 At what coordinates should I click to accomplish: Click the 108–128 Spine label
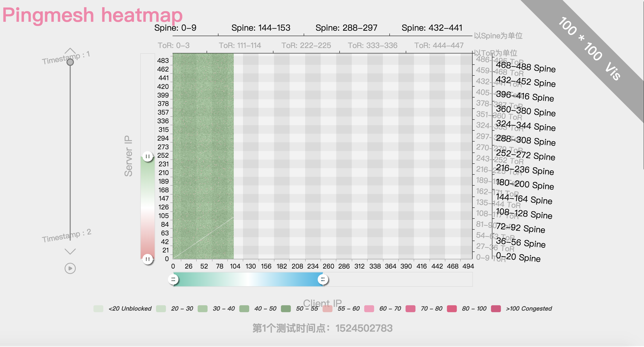click(524, 214)
